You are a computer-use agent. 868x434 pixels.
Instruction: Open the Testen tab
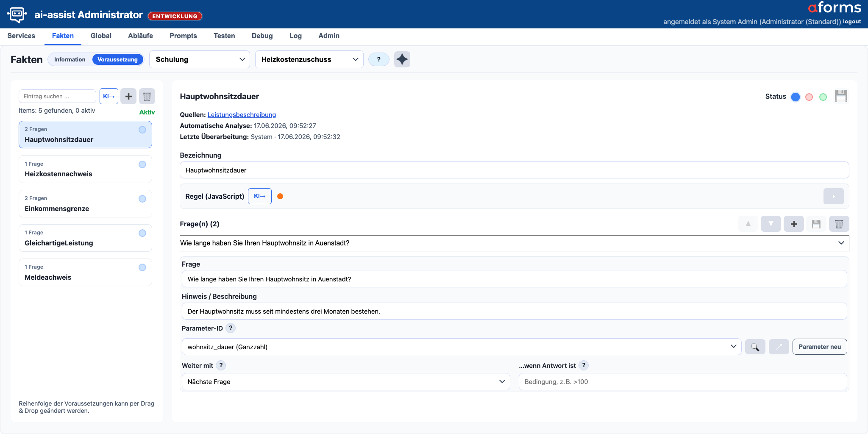point(224,36)
